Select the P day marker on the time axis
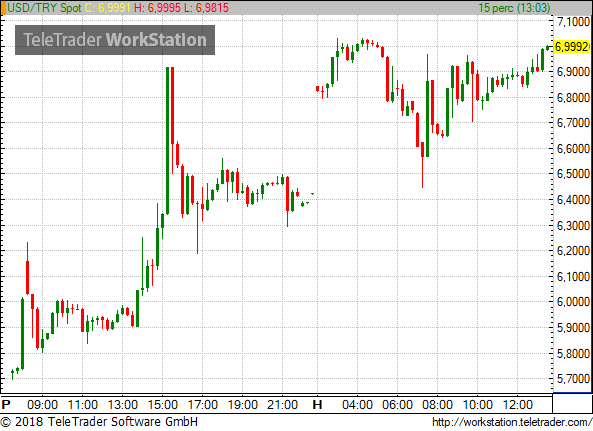This screenshot has width=593, height=431. [x=6, y=405]
